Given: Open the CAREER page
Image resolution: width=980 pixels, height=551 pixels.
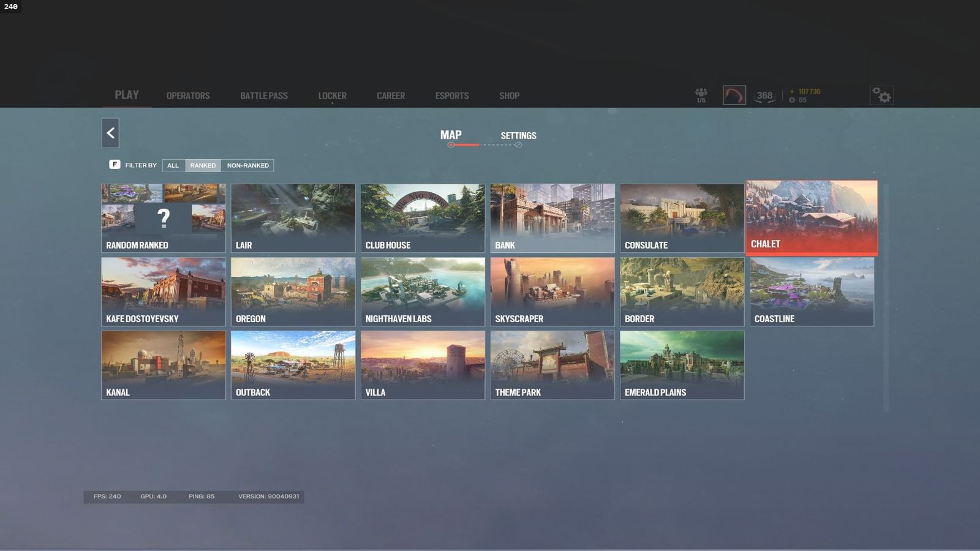Looking at the screenshot, I should tap(390, 96).
